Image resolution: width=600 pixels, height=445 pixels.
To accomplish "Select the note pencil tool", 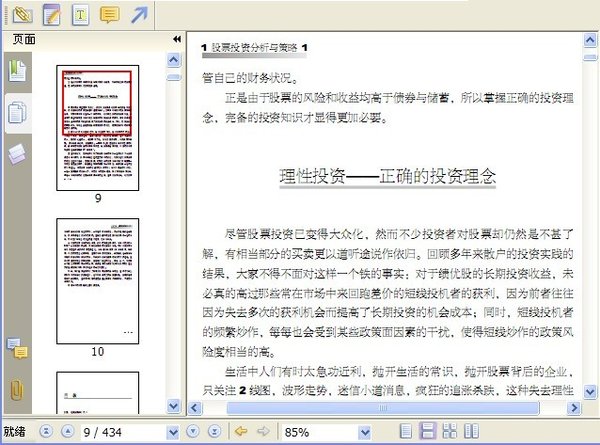I will tap(52, 15).
